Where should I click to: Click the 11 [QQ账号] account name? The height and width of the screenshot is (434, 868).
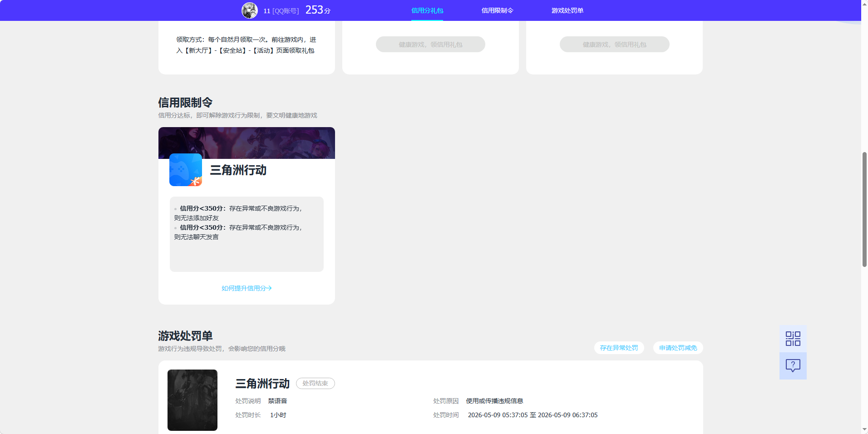pos(281,11)
